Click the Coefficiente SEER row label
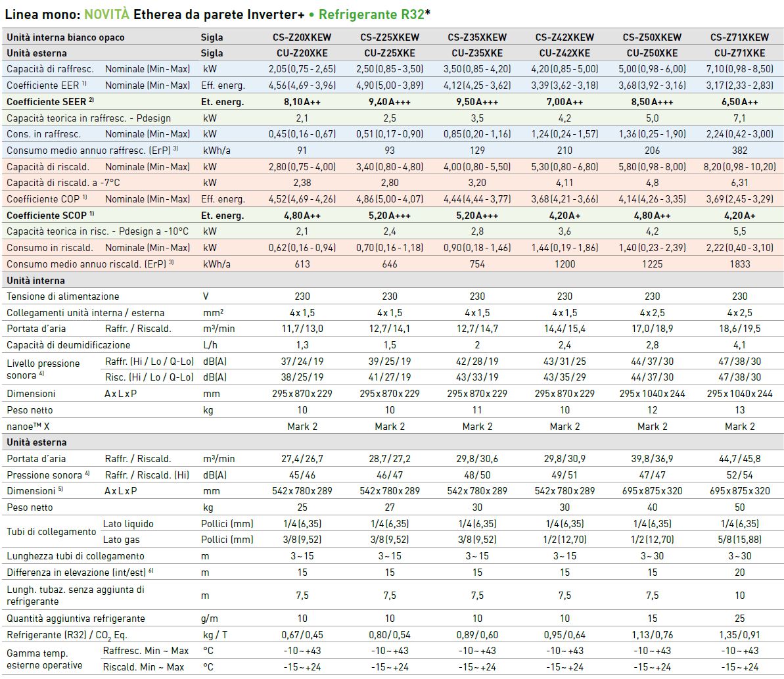Screen dimensions: 784x679 [50, 102]
